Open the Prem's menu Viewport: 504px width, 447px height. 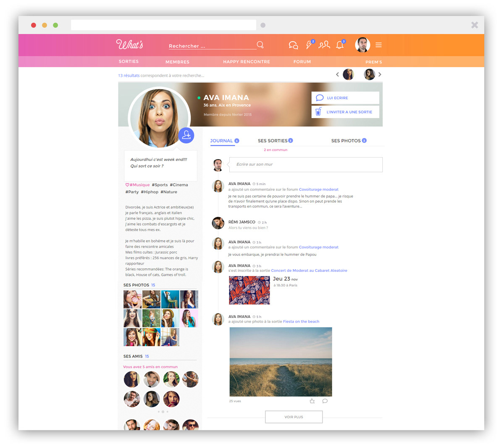[x=374, y=62]
